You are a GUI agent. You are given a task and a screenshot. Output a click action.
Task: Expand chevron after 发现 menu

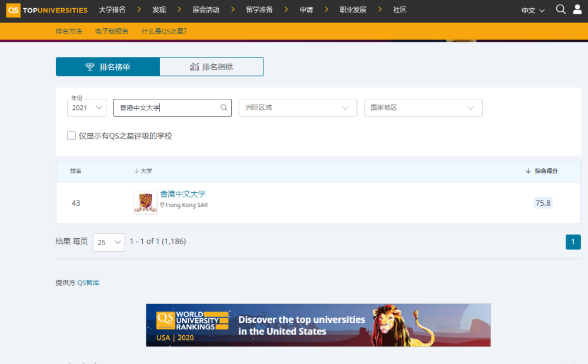tap(179, 9)
